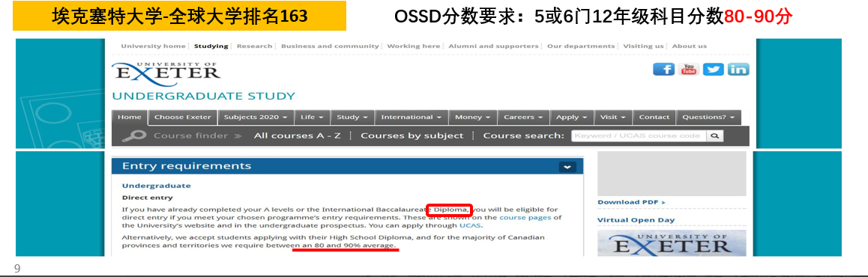Screen dimensions: 868x277
Task: Select the Home tab
Action: coord(130,118)
